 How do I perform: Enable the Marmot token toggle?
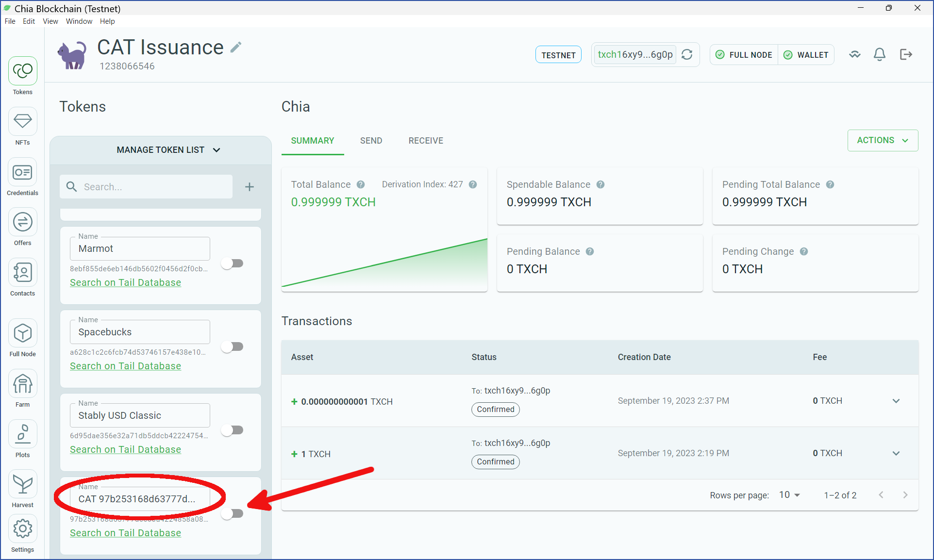click(x=233, y=263)
